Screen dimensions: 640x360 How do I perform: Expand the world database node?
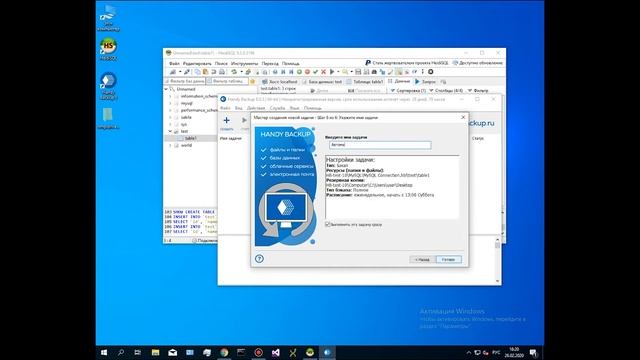[x=171, y=145]
